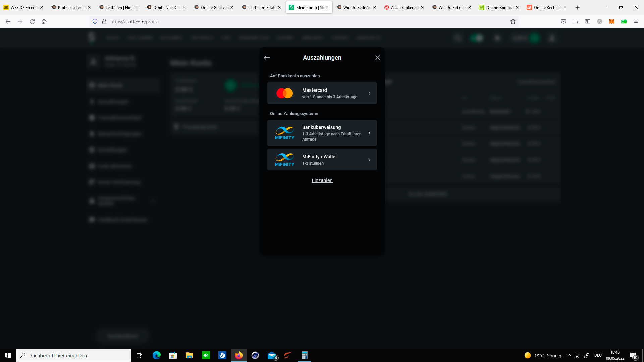
Task: Open the notification center
Action: 634,355
